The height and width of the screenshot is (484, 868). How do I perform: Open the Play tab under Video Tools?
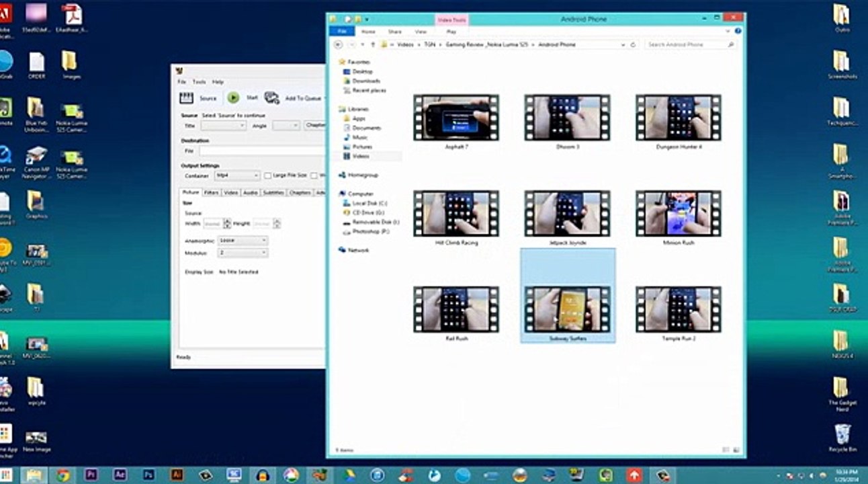click(x=451, y=32)
